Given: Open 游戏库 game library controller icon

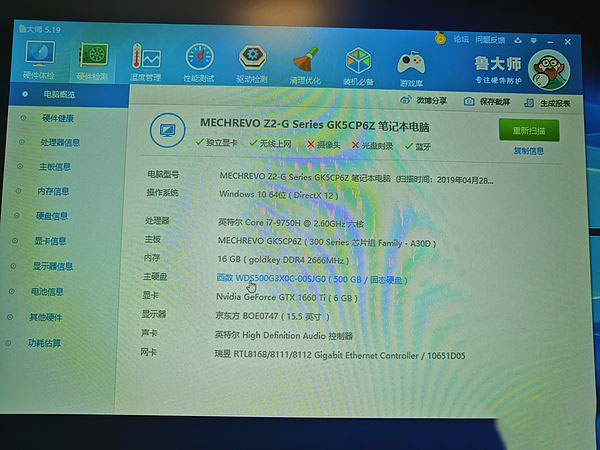Looking at the screenshot, I should point(411,68).
